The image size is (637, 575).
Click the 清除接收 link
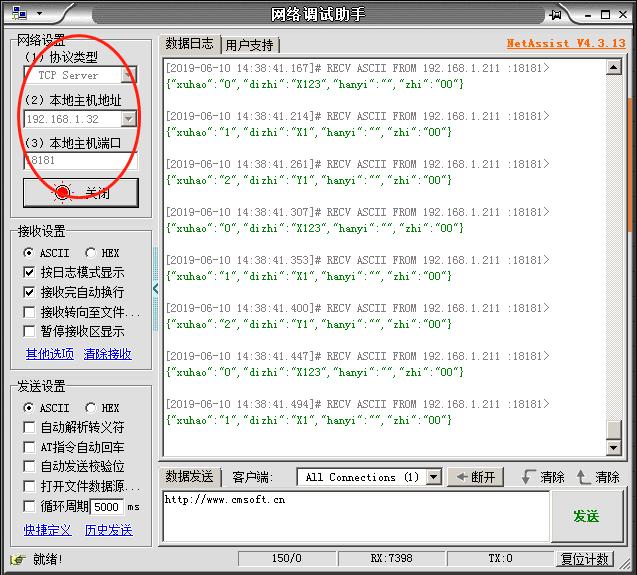[x=107, y=354]
